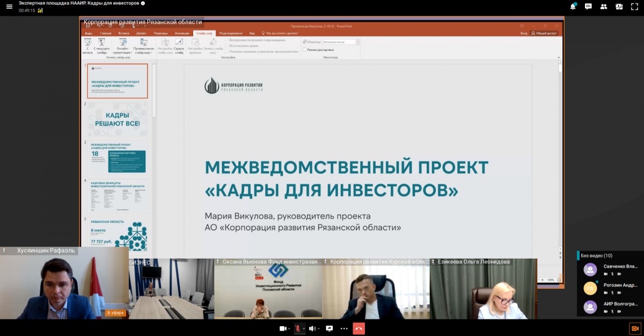This screenshot has width=644, height=336.
Task: Toggle «Воспроизвести речевое сопровождение» checkbox
Action: click(x=226, y=40)
